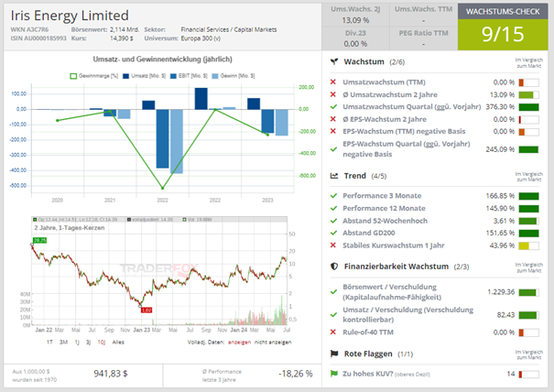Click the Zu hohes KUV comparison bar
This screenshot has width=554, height=392.
point(529,374)
